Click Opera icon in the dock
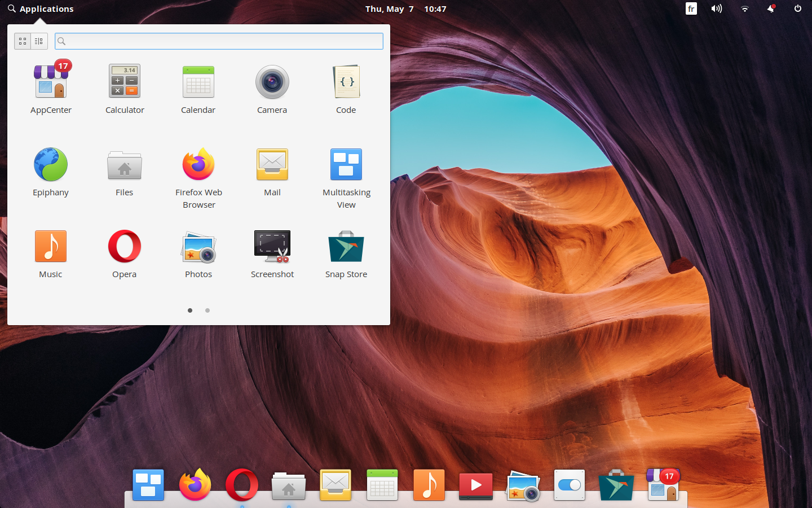Screen dimensions: 812x508 (x=242, y=485)
